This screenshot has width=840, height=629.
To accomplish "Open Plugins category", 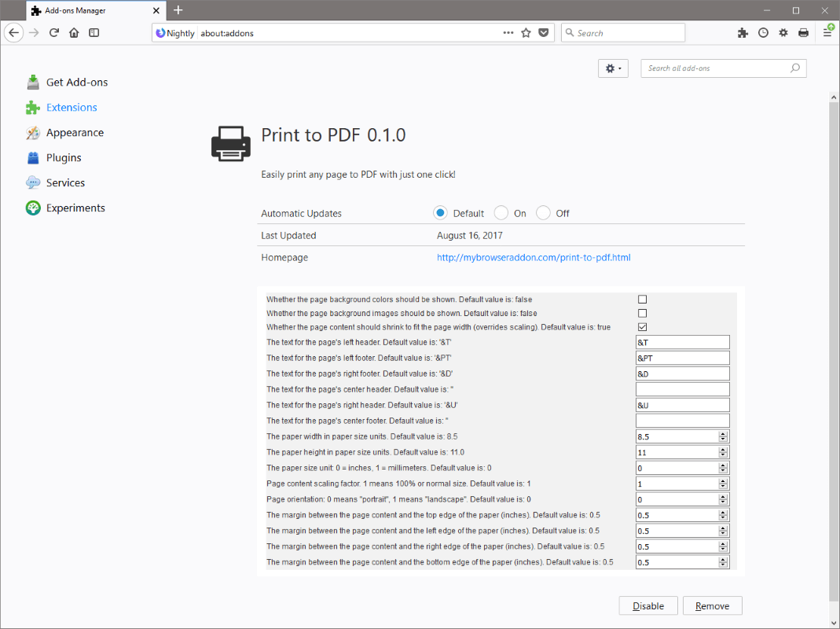I will pyautogui.click(x=53, y=158).
